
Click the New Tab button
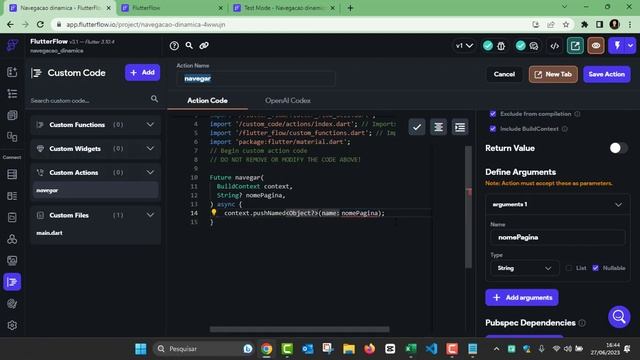click(x=553, y=74)
